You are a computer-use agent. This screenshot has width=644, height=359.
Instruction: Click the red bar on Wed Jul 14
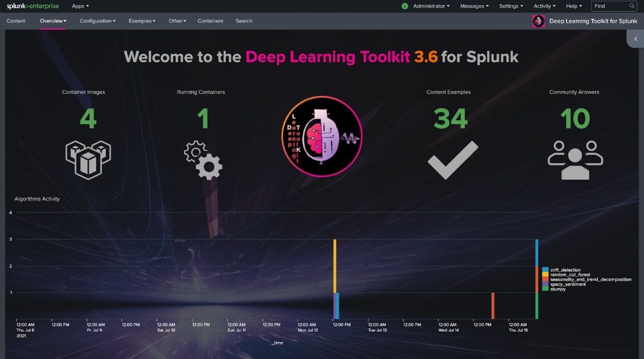493,306
